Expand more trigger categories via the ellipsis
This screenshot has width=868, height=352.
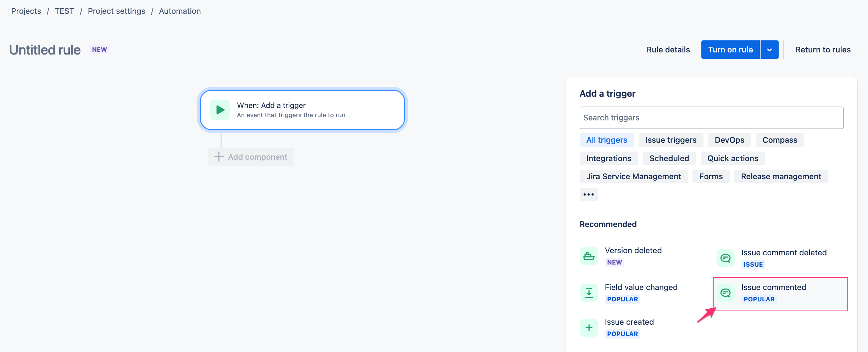pos(589,194)
